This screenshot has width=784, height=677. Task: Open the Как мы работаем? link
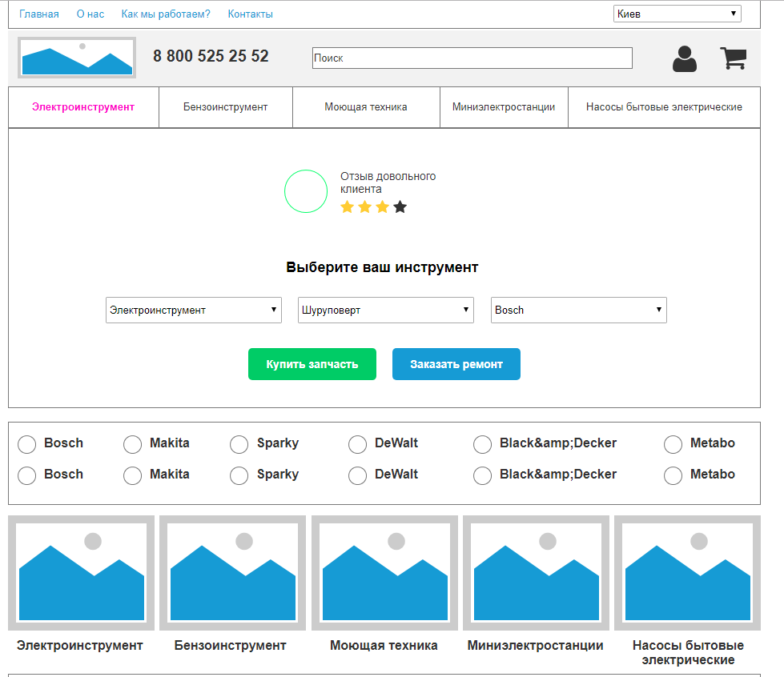tap(166, 14)
